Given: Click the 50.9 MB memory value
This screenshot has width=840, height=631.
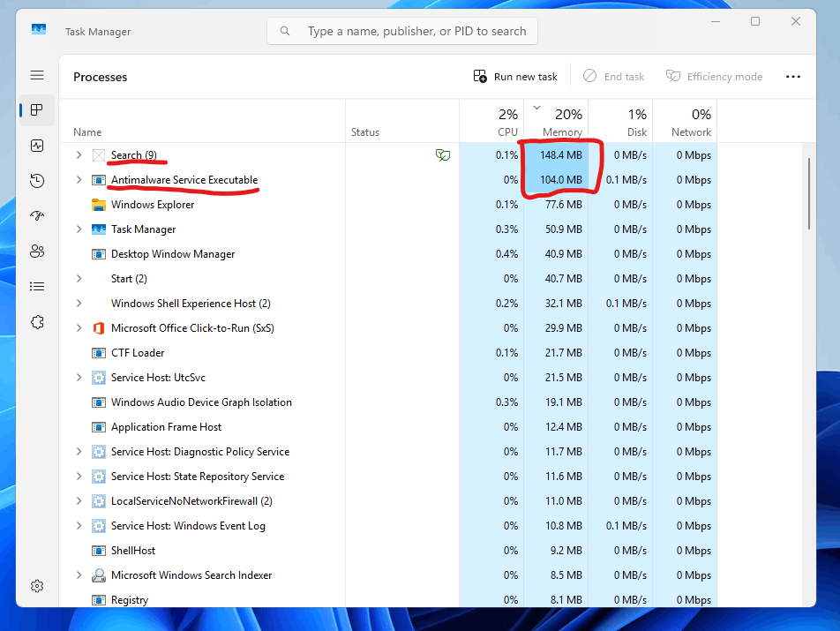Looking at the screenshot, I should pos(563,229).
